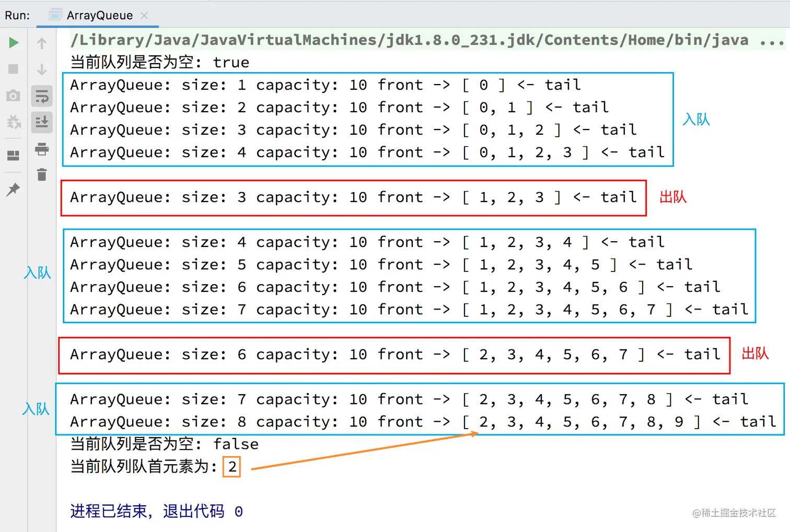The height and width of the screenshot is (532, 790).
Task: Navigate down the stack trace
Action: [42, 69]
